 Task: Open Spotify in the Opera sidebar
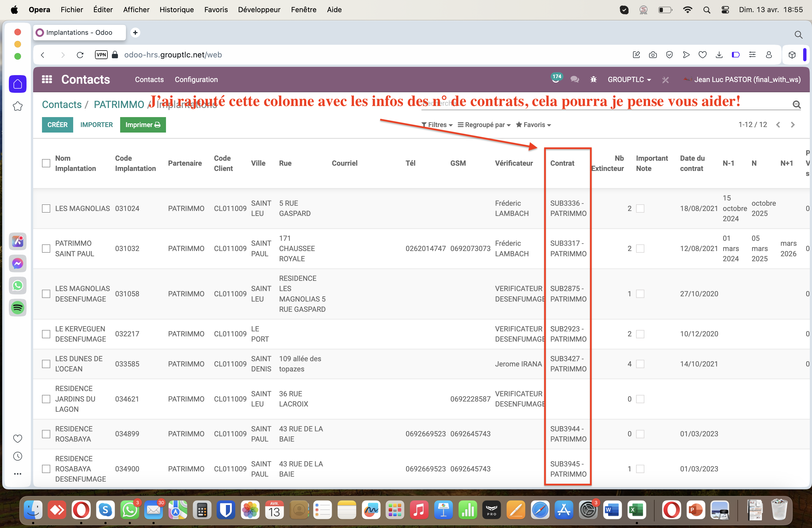point(18,307)
